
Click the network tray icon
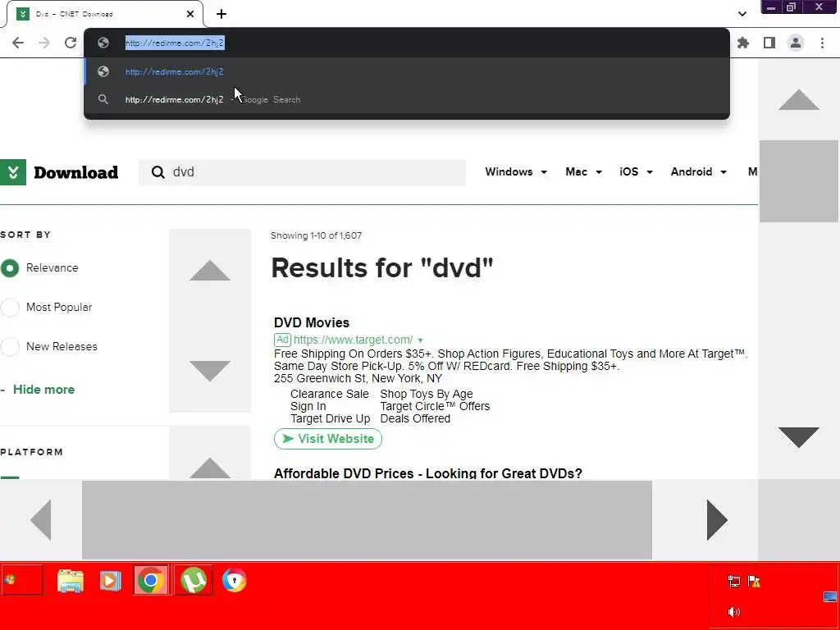coord(734,582)
